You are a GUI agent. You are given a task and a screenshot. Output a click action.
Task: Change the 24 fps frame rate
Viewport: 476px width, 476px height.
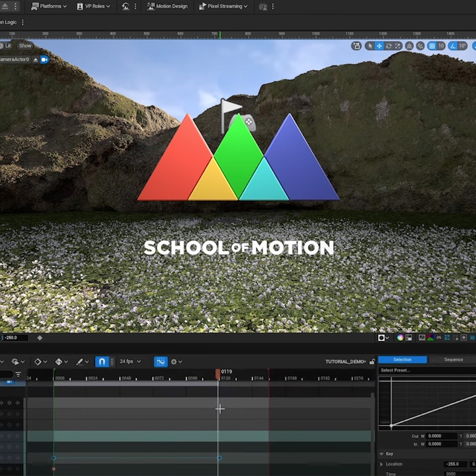[x=130, y=362]
